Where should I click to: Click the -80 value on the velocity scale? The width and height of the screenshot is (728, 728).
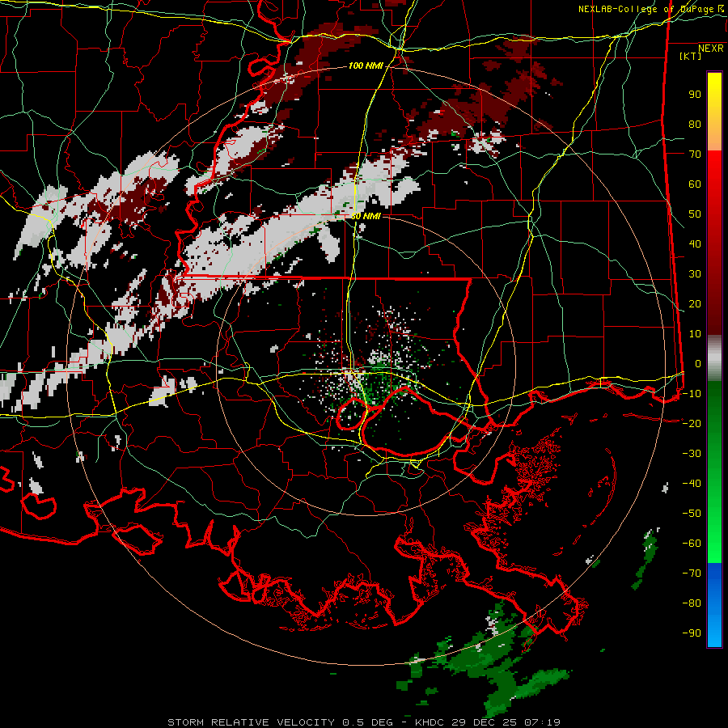tap(692, 603)
